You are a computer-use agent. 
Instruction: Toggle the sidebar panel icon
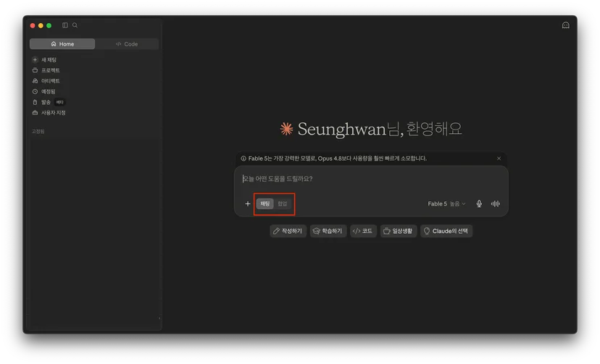click(x=65, y=25)
